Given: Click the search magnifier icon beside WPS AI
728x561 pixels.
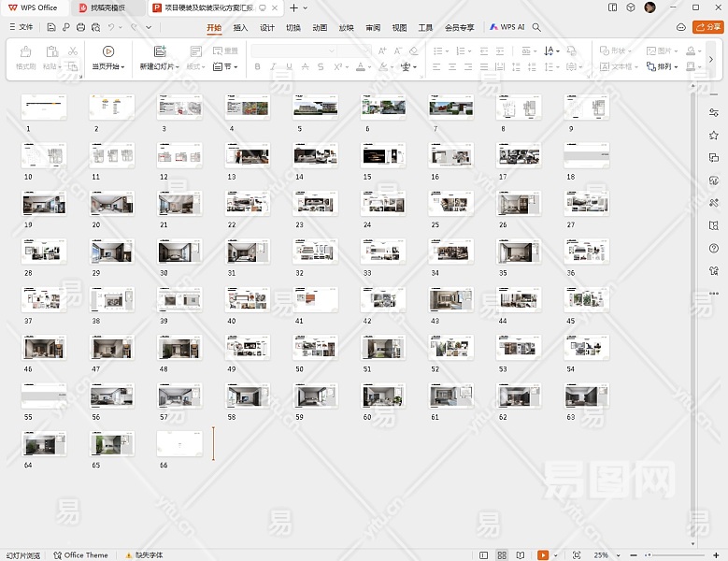Looking at the screenshot, I should [536, 27].
